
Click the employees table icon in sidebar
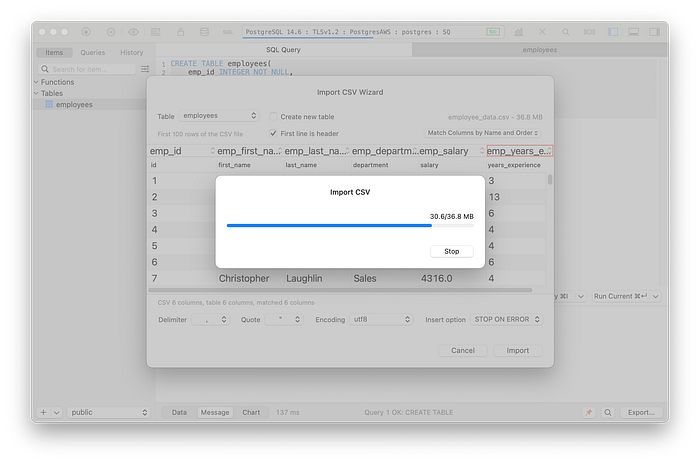49,105
